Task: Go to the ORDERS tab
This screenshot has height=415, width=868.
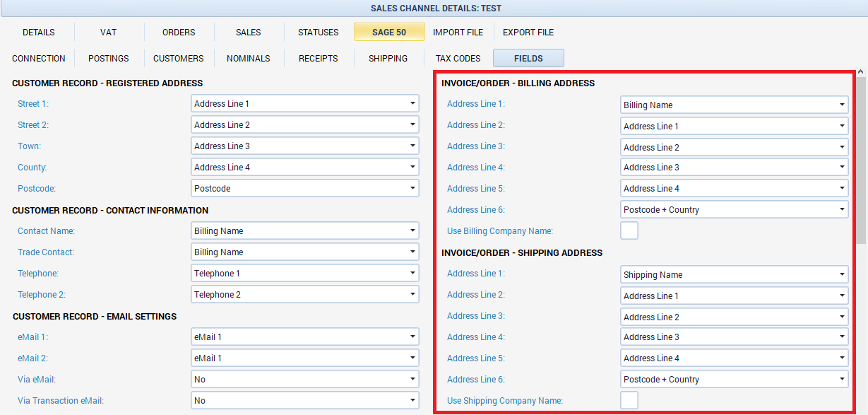Action: 179,32
